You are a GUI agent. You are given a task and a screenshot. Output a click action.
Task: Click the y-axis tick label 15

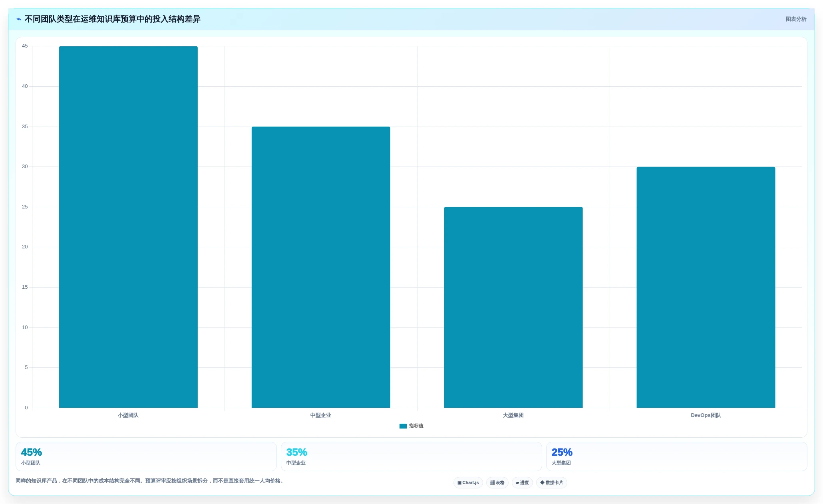25,287
